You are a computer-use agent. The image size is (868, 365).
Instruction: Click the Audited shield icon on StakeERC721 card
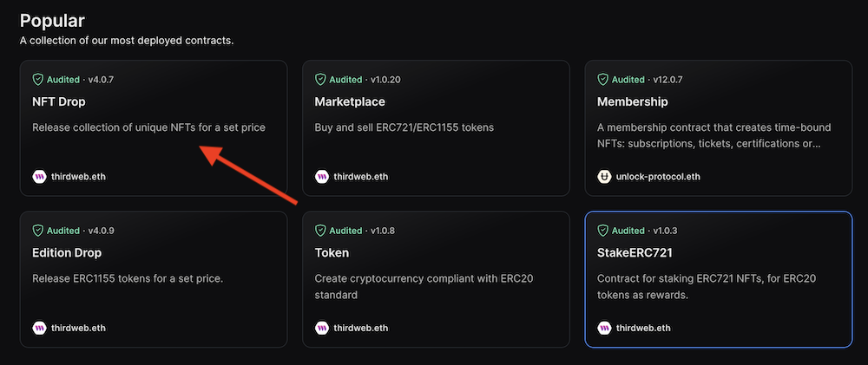(x=604, y=231)
